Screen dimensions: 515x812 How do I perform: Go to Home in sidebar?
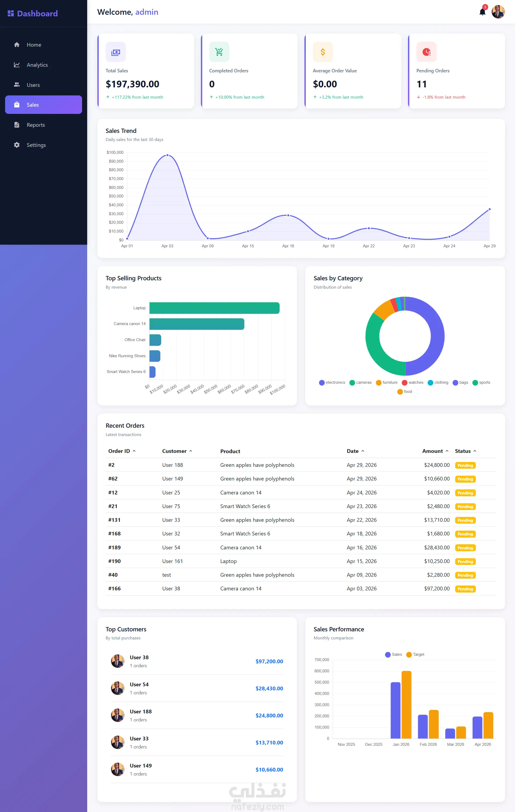pos(43,45)
